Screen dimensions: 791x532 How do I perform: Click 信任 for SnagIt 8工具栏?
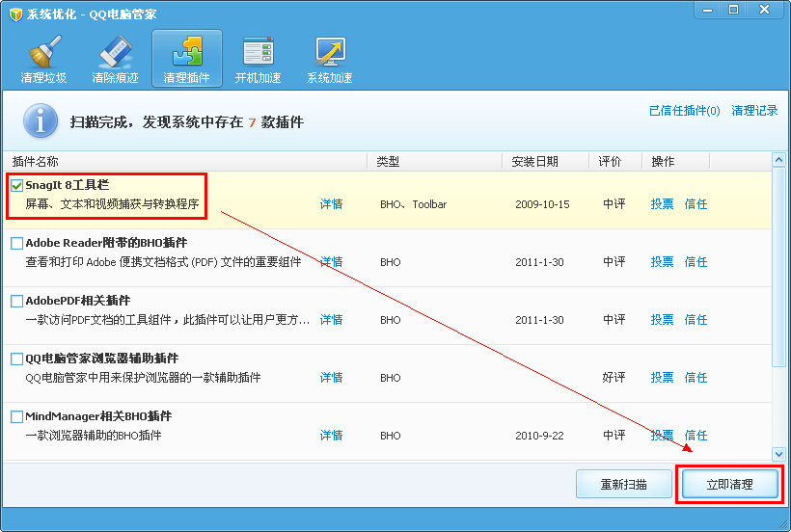(696, 204)
